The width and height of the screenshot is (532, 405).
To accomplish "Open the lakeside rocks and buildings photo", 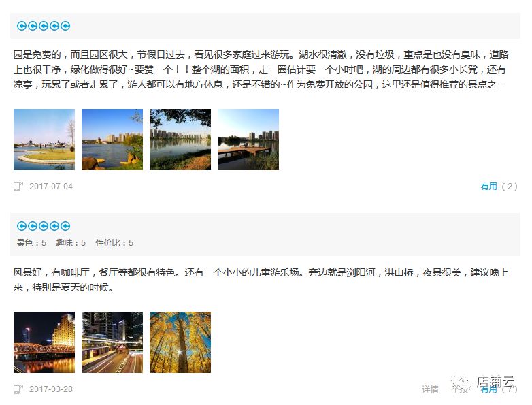I will coord(112,139).
